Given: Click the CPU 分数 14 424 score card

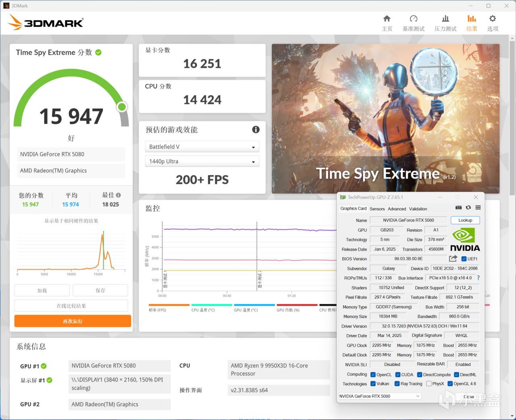Looking at the screenshot, I should tap(202, 96).
